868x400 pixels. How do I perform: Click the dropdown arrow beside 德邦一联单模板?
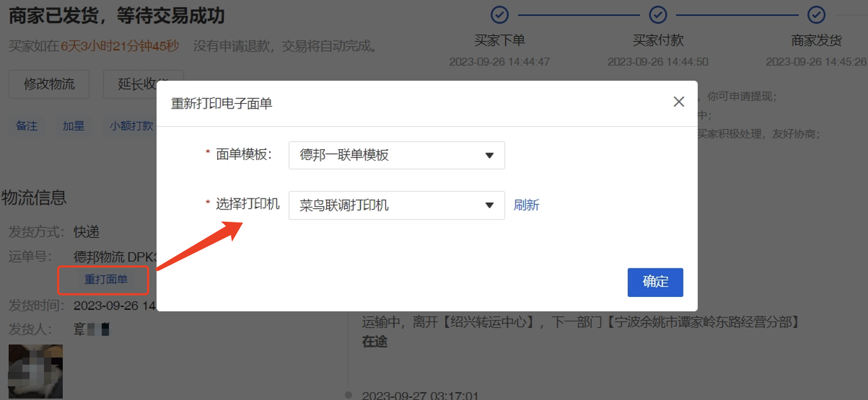(488, 155)
